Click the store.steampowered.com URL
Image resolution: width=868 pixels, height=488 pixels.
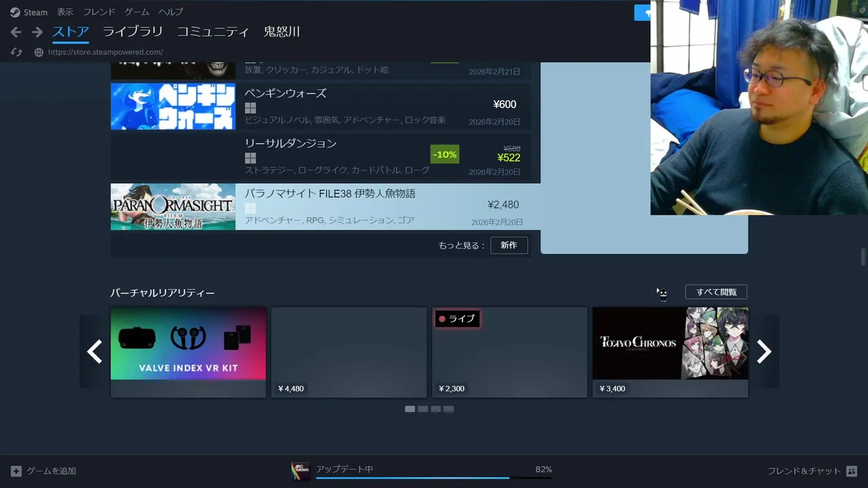tap(105, 52)
